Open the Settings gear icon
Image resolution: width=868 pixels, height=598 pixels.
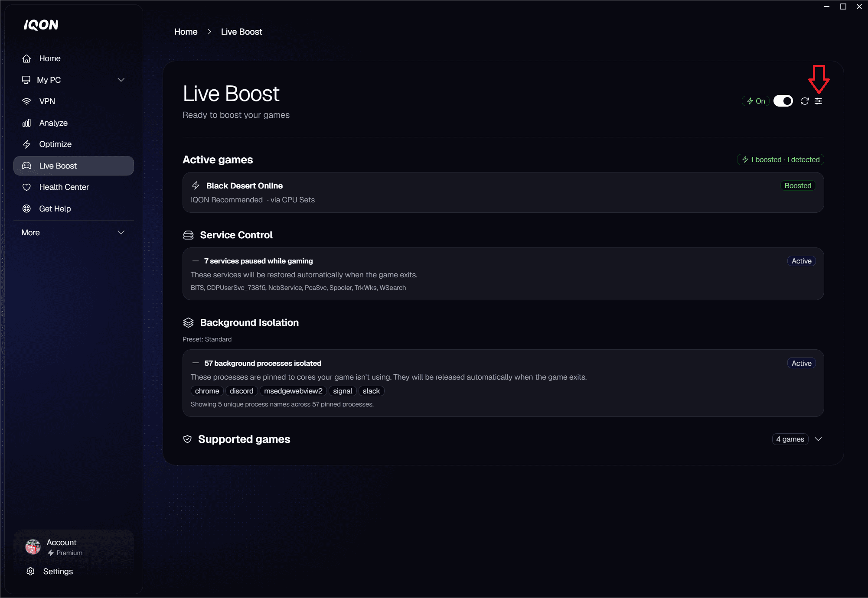[30, 571]
